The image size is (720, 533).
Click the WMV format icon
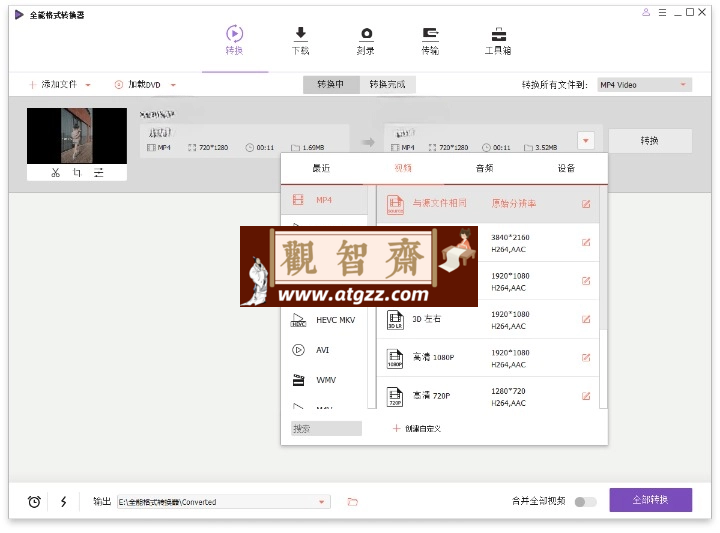pos(298,380)
